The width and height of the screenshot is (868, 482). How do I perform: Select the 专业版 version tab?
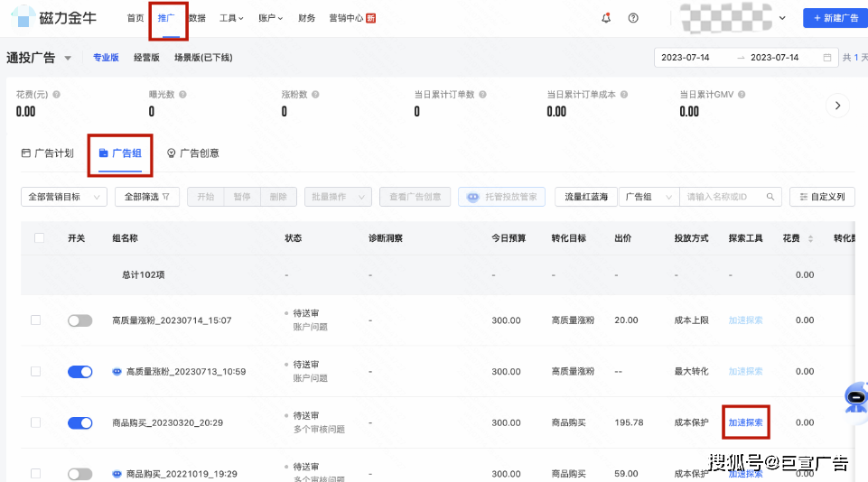coord(106,58)
